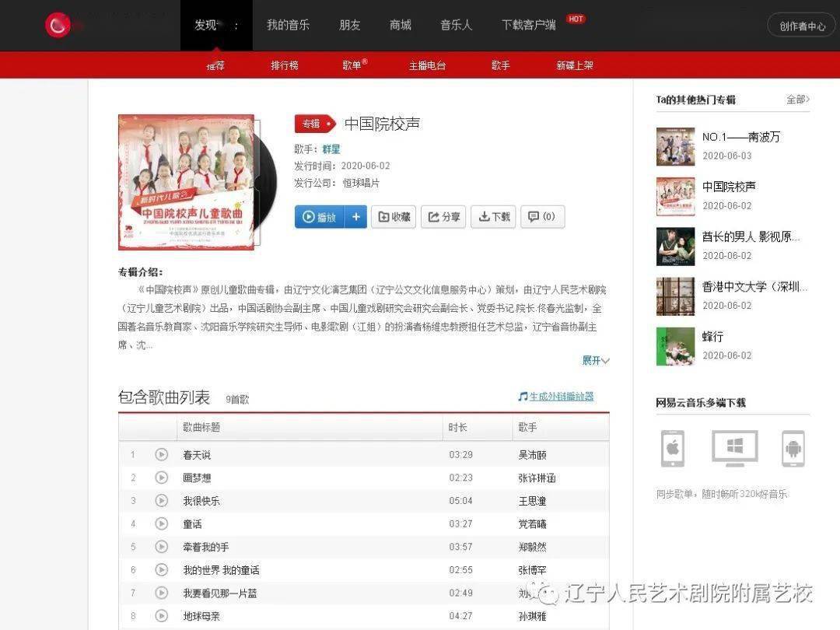Click singer name 郑毅然
Viewport: 840px width, 630px height.
tap(532, 547)
